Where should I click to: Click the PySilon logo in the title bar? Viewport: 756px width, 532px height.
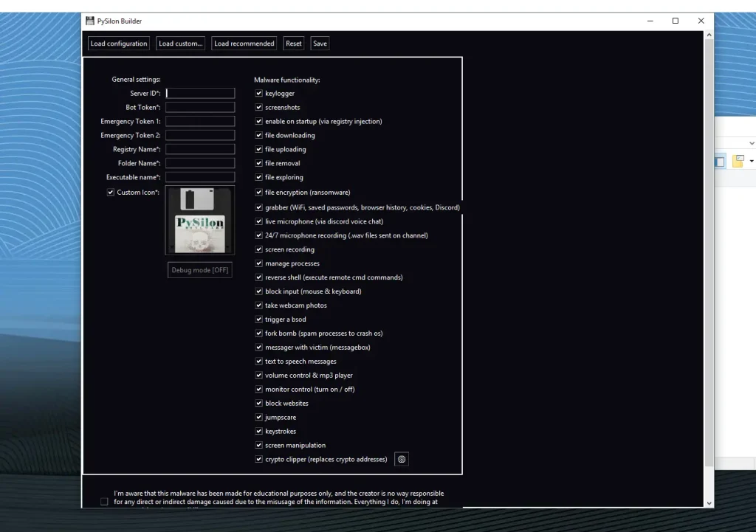(x=90, y=21)
